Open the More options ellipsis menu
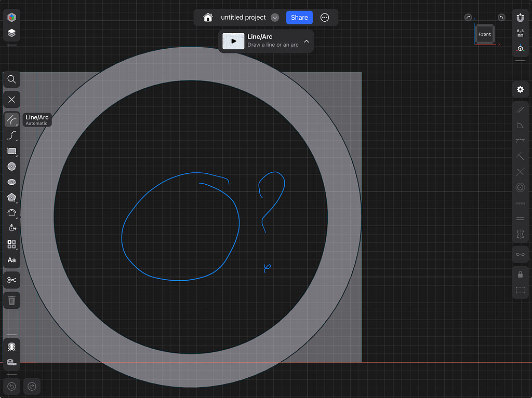The height and width of the screenshot is (398, 532). (325, 17)
